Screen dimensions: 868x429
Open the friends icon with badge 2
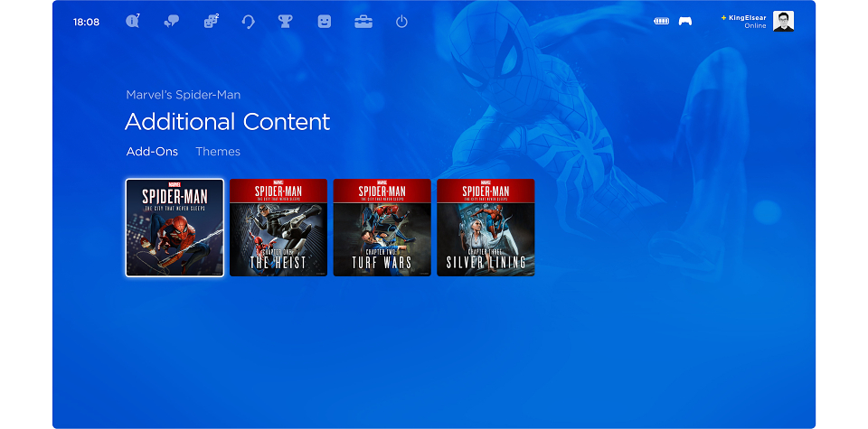(211, 22)
